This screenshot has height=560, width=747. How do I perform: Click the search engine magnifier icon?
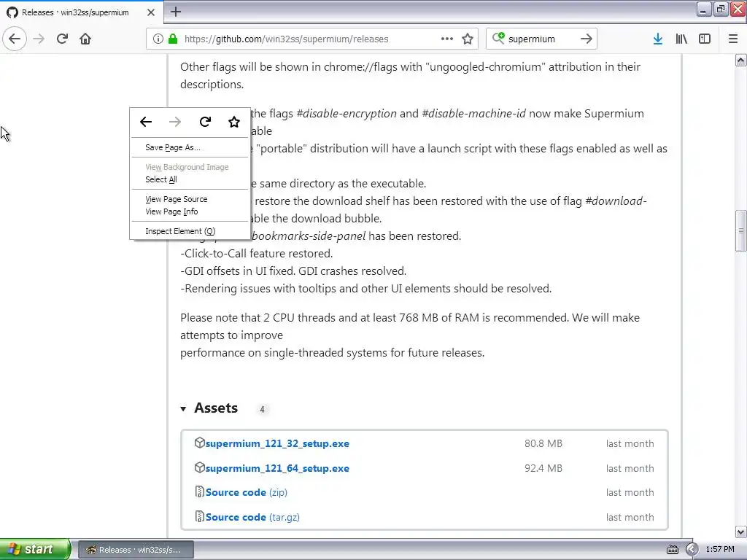498,38
